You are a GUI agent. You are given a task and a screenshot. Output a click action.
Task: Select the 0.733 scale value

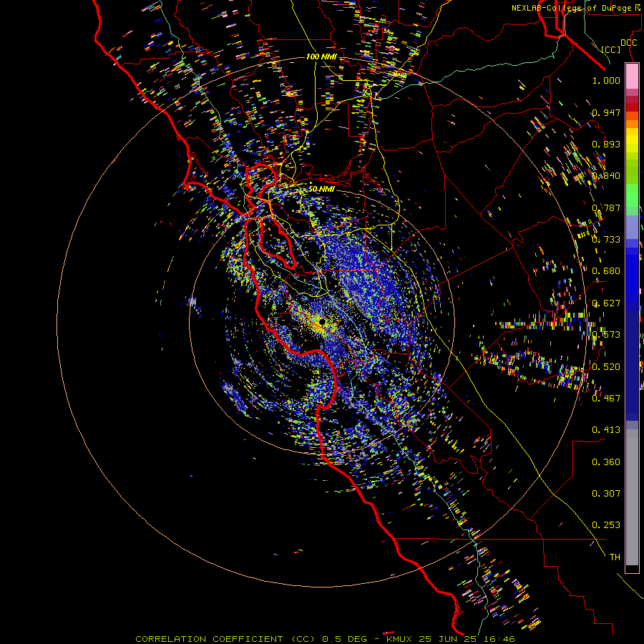606,240
